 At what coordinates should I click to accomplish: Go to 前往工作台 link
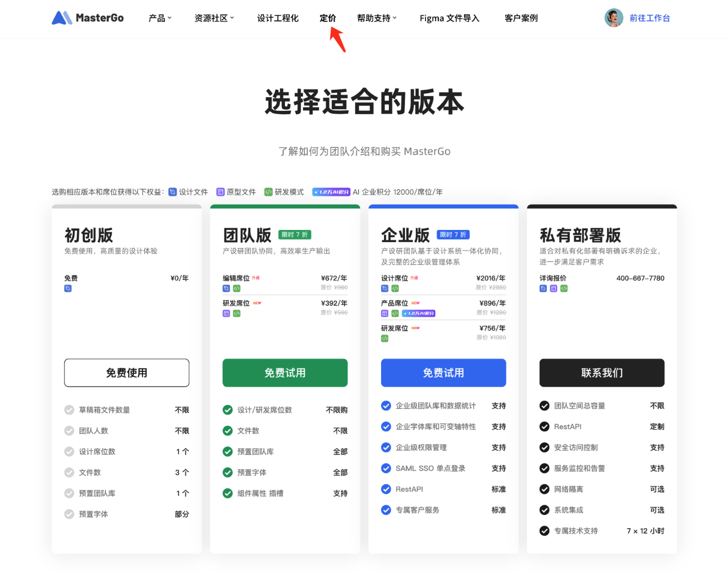coord(650,18)
